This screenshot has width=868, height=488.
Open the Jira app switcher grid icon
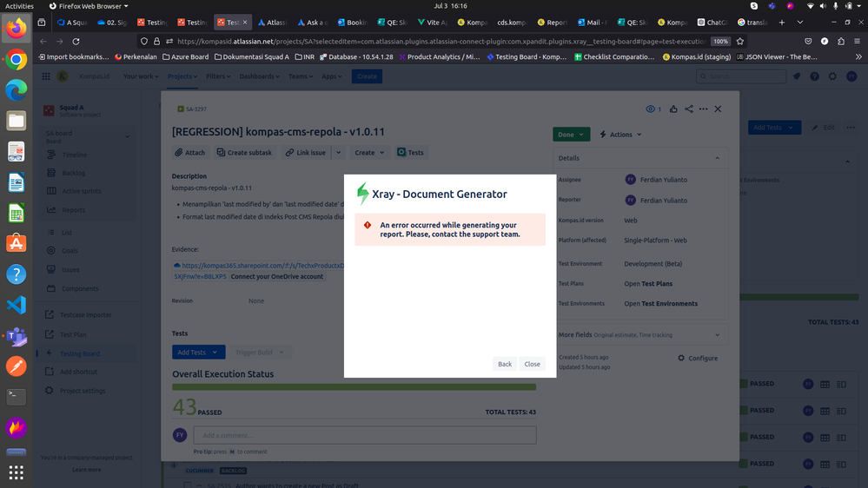click(46, 76)
